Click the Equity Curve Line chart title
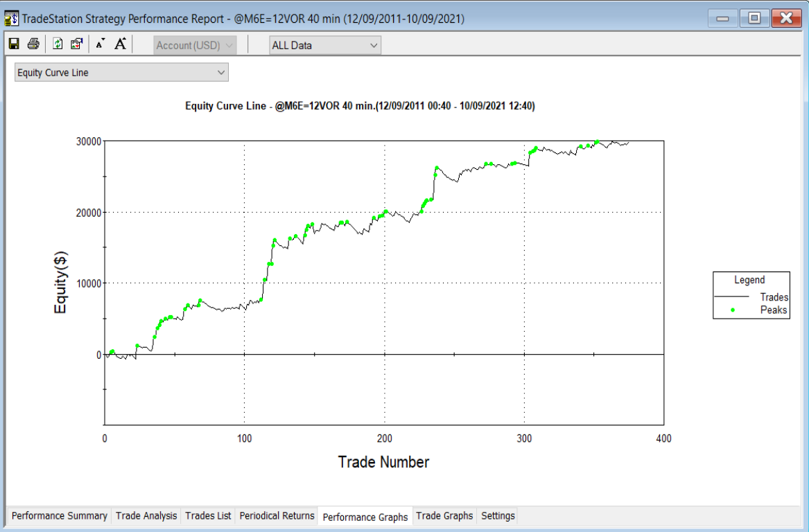The width and height of the screenshot is (809, 532). tap(360, 106)
